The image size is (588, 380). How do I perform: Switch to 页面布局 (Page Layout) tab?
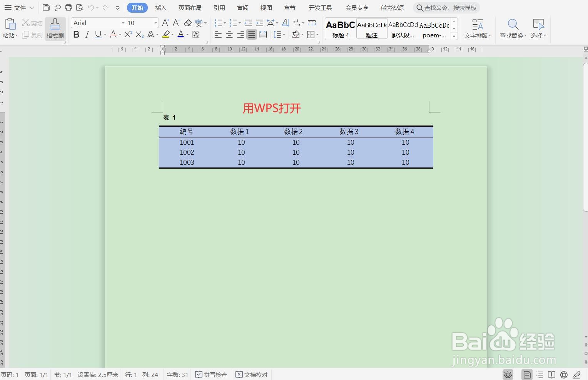(190, 8)
